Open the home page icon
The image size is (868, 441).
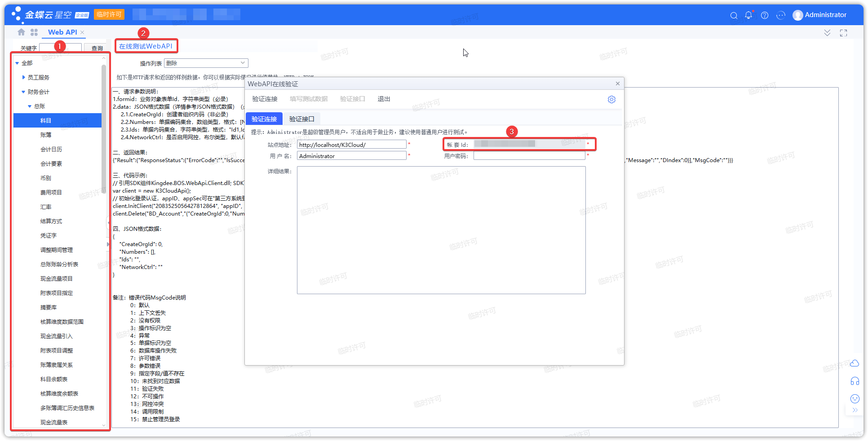pos(21,32)
